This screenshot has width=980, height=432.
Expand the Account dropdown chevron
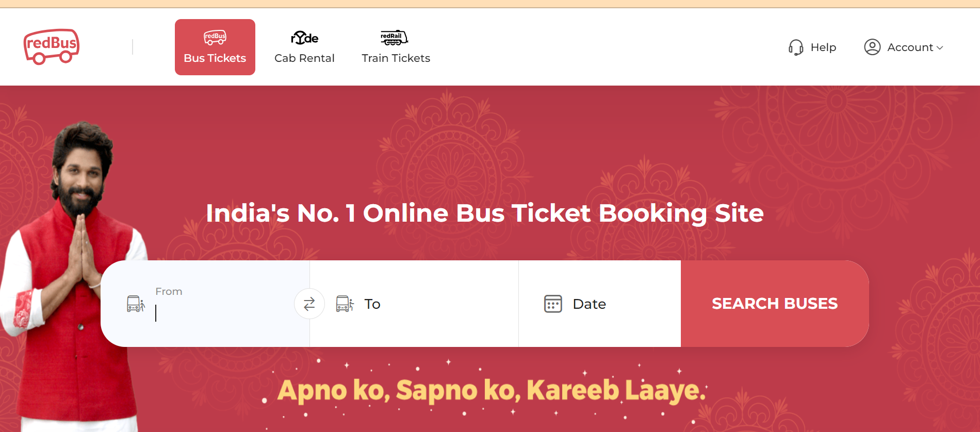click(940, 47)
